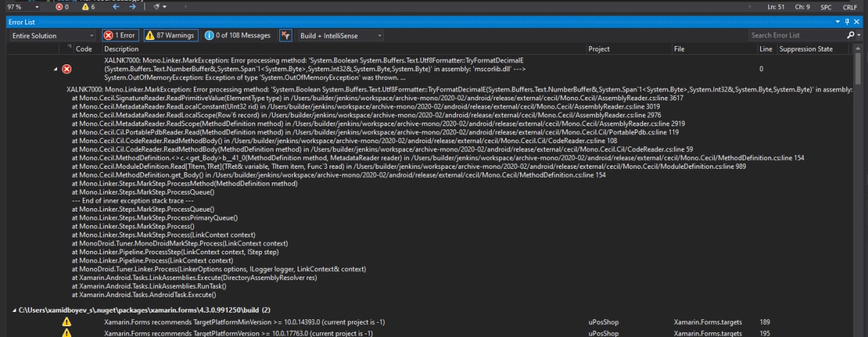Click Xamarin.Forms.targets on line 195 row
The height and width of the screenshot is (337, 868).
tap(708, 334)
